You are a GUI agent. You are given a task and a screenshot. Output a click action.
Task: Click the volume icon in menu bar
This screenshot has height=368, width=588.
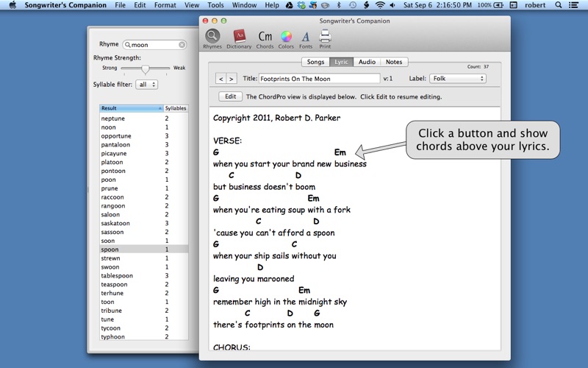coord(392,5)
